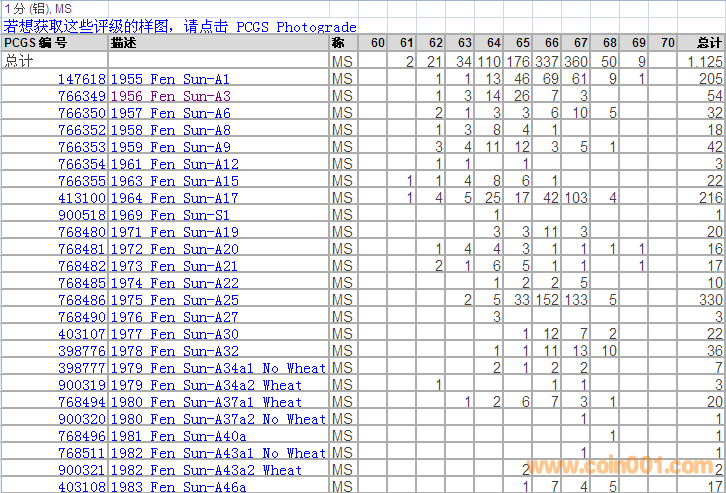Open 1983 Fen Sun-A46a link
The image size is (726, 493).
[178, 487]
